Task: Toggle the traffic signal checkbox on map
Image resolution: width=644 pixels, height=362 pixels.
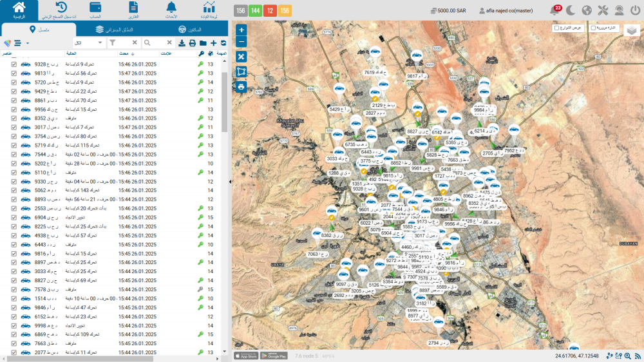Action: 593,28
